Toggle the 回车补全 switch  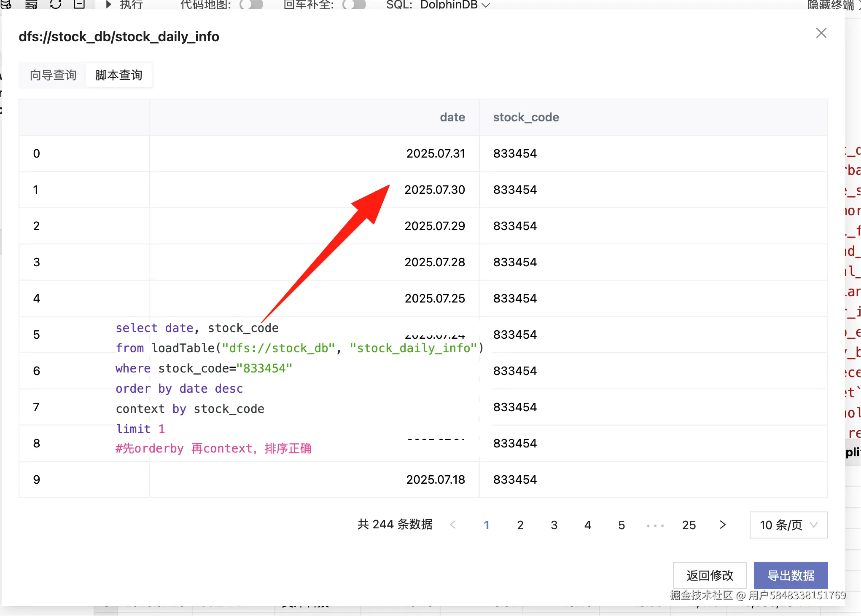pyautogui.click(x=354, y=5)
